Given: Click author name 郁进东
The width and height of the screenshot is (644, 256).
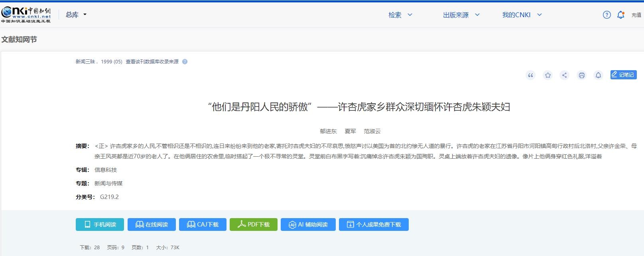Looking at the screenshot, I should (328, 131).
